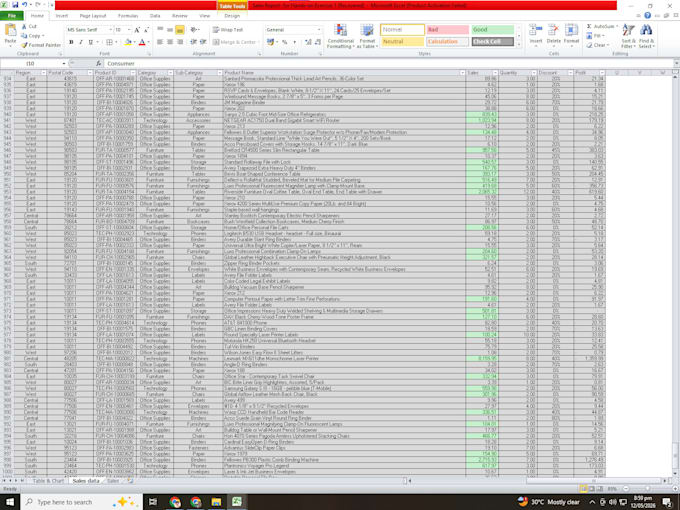This screenshot has height=510, width=680.
Task: Apply yellow fill color to cells
Action: click(128, 42)
